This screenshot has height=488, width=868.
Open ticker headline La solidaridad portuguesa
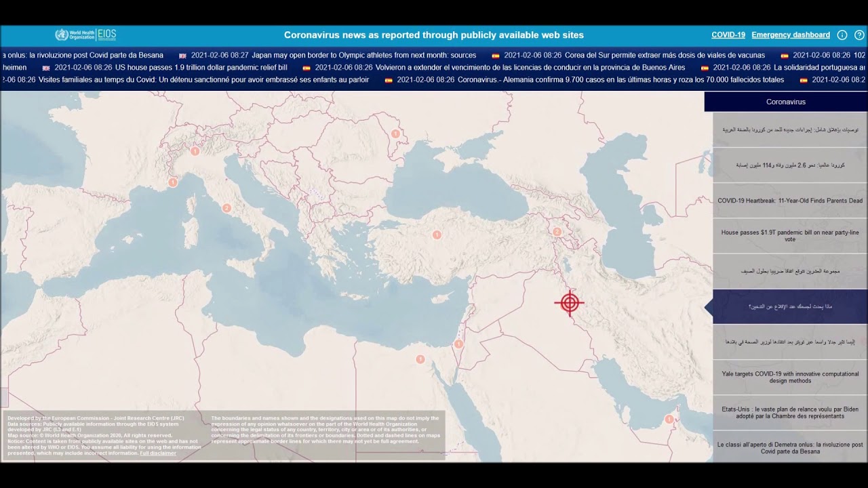pos(819,68)
